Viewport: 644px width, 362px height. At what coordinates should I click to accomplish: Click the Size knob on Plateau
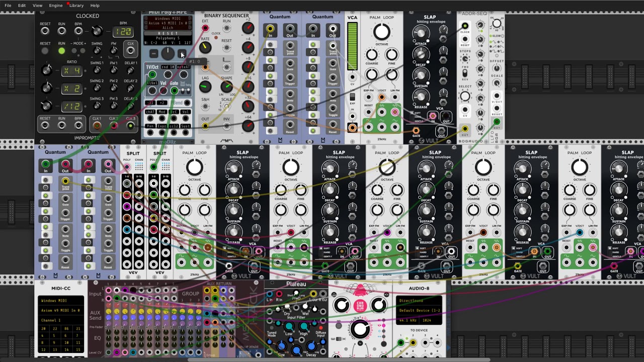[x=282, y=346]
